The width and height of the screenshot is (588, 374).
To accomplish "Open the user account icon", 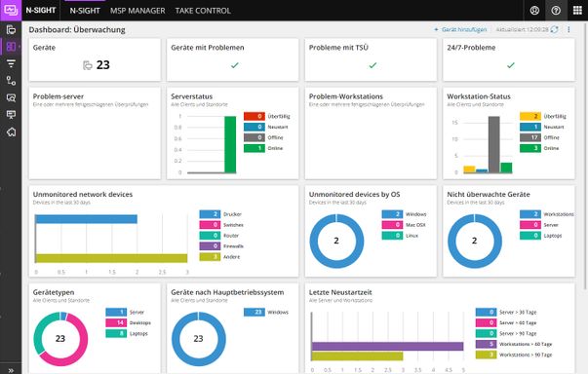I will [x=534, y=11].
